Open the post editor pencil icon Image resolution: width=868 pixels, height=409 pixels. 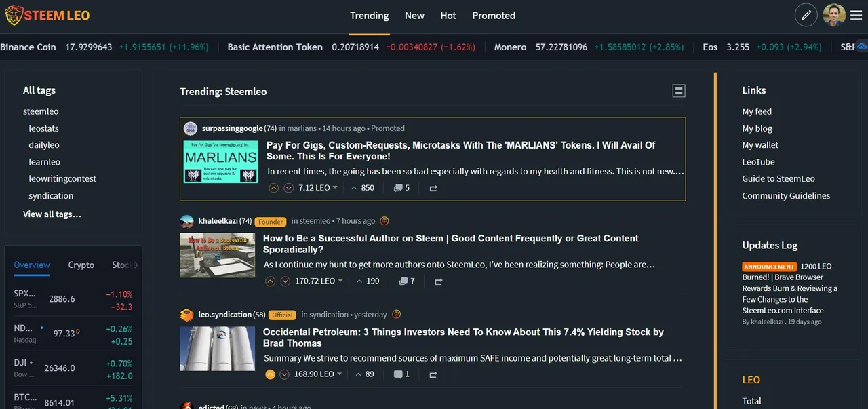(x=806, y=15)
